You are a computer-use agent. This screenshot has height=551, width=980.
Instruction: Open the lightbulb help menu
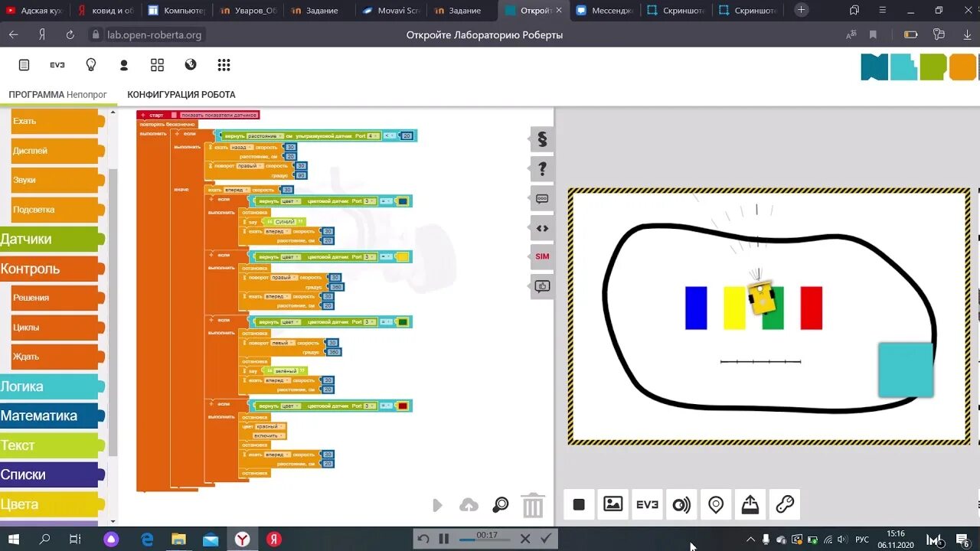coord(91,65)
